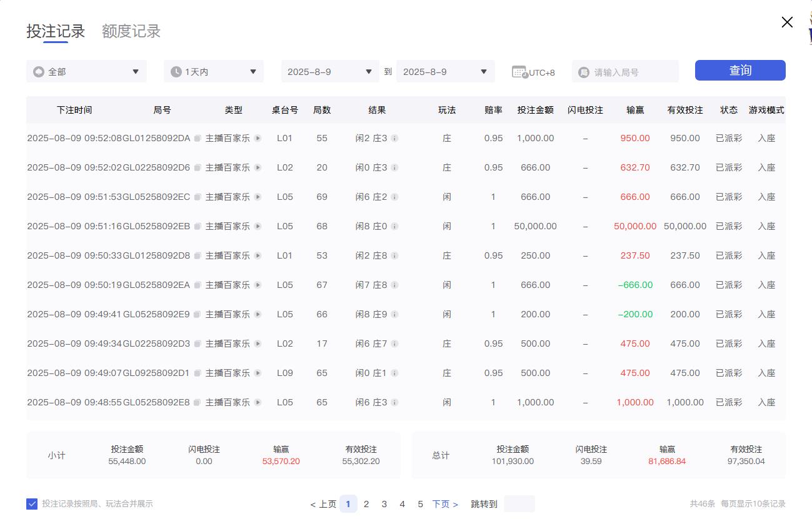Click the clock icon in the time range filter
This screenshot has width=812, height=519.
pos(176,71)
